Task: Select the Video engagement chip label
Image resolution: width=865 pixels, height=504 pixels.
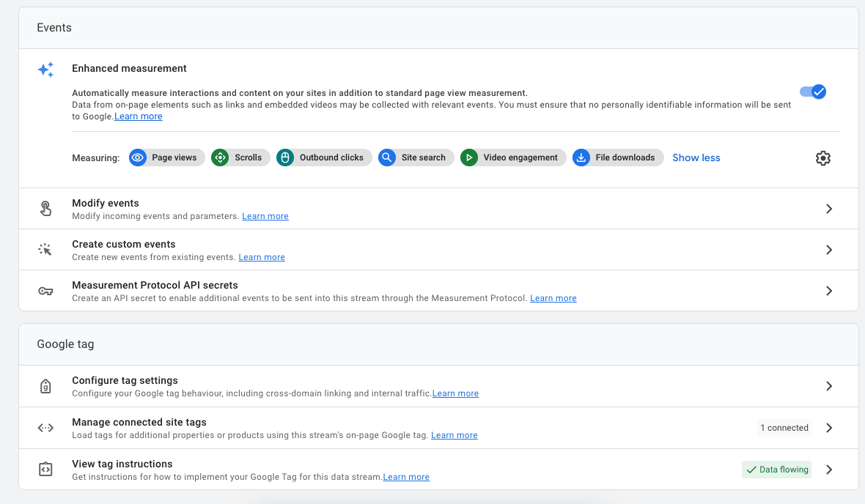Action: coord(520,157)
